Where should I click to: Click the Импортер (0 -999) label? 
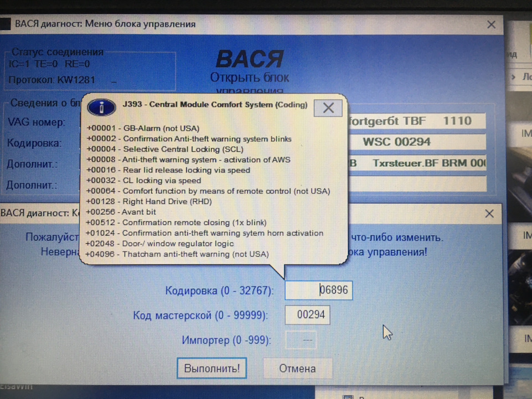(226, 340)
